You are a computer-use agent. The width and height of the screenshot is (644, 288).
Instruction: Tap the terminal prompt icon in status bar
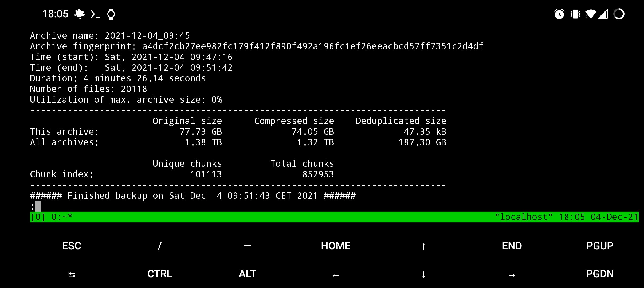[95, 14]
